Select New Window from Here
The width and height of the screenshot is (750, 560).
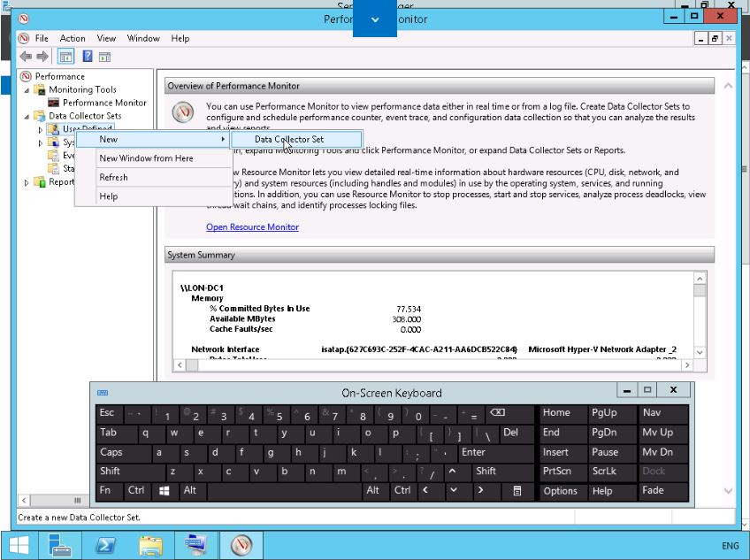pos(153,158)
